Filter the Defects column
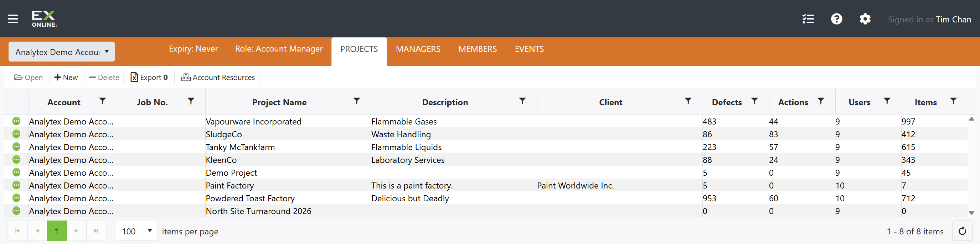980x244 pixels. 754,101
